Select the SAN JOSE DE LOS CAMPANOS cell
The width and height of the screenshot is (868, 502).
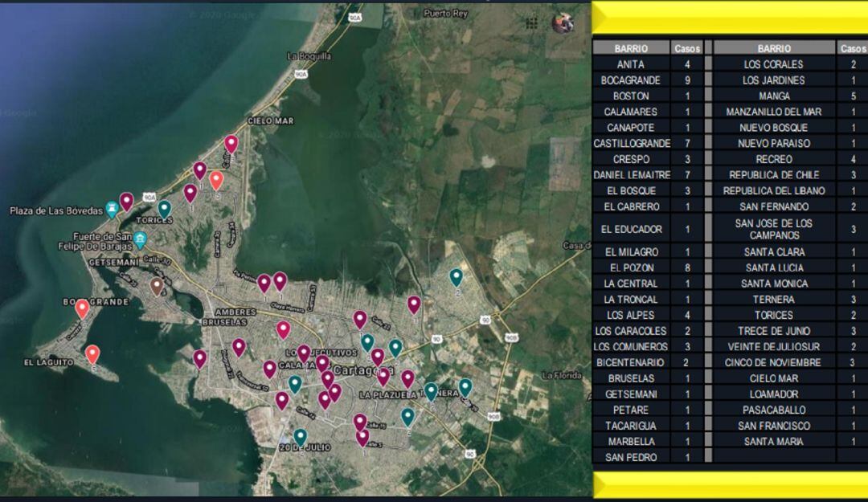(x=773, y=229)
